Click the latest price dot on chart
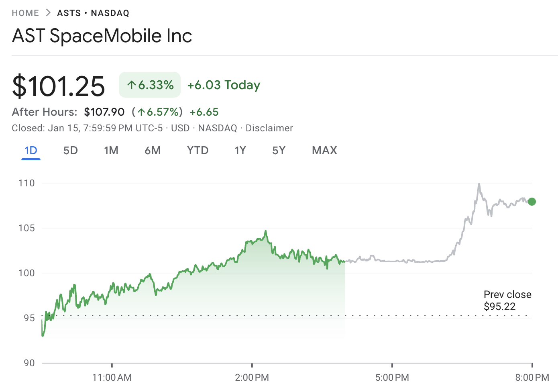The width and height of the screenshot is (558, 392). point(531,202)
